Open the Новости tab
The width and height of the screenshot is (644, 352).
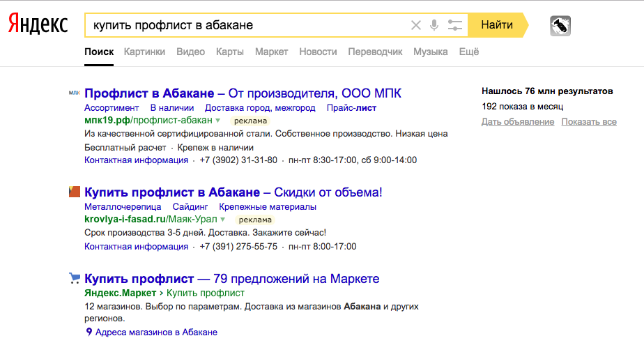[x=318, y=52]
